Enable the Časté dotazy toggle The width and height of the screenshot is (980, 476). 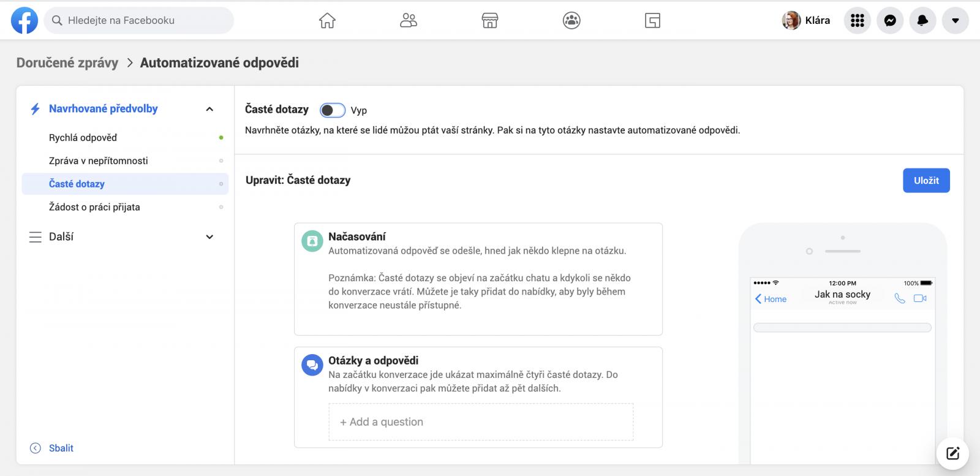pyautogui.click(x=333, y=110)
